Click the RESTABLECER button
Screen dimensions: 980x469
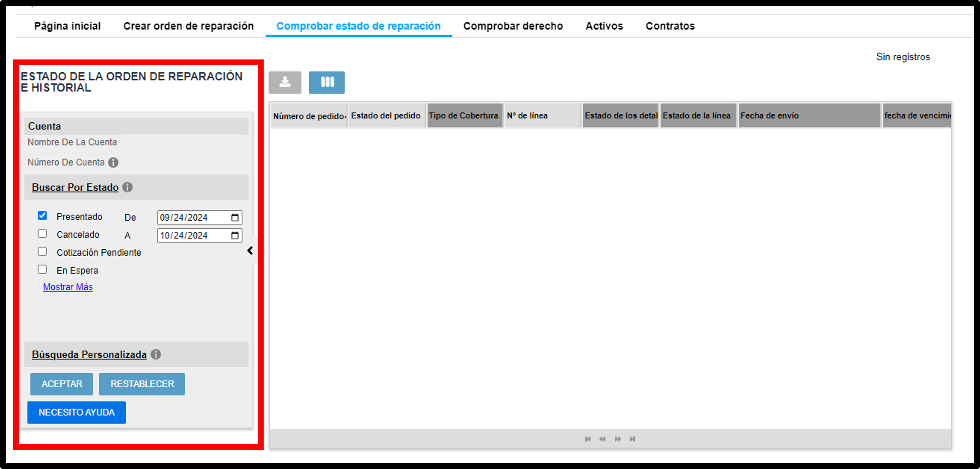point(142,384)
